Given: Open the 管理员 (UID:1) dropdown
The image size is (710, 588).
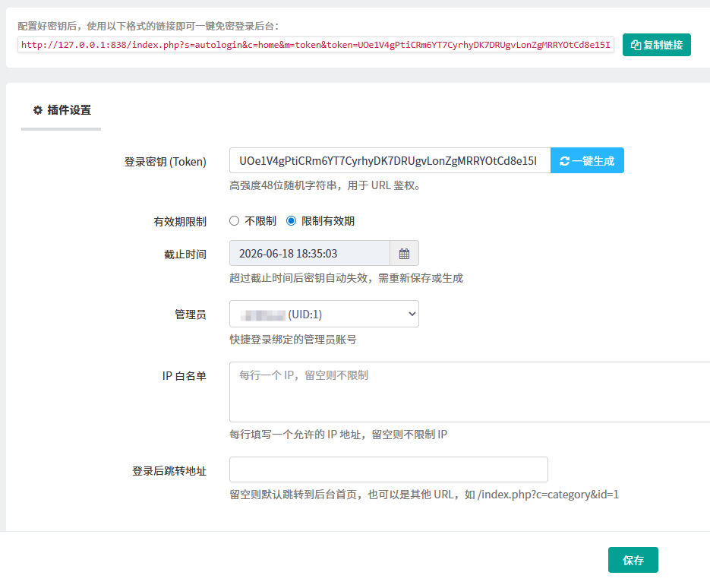Looking at the screenshot, I should (323, 314).
